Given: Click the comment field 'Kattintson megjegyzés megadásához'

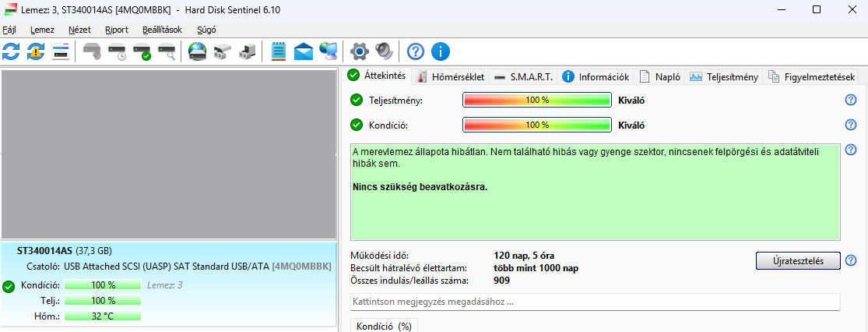Looking at the screenshot, I should click(595, 302).
